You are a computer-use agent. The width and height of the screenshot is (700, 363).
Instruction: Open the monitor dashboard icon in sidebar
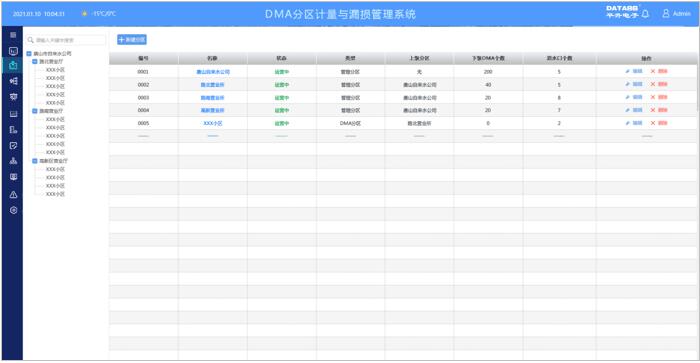pos(13,51)
